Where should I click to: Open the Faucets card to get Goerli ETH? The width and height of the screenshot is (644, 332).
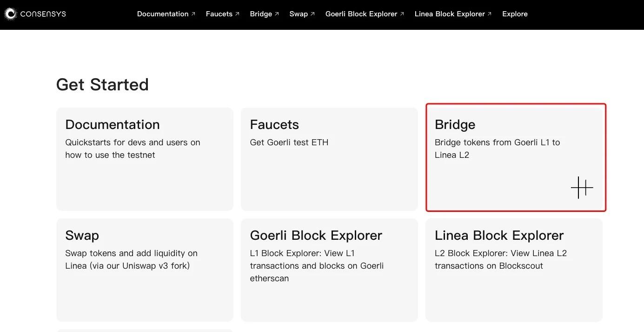pos(329,159)
